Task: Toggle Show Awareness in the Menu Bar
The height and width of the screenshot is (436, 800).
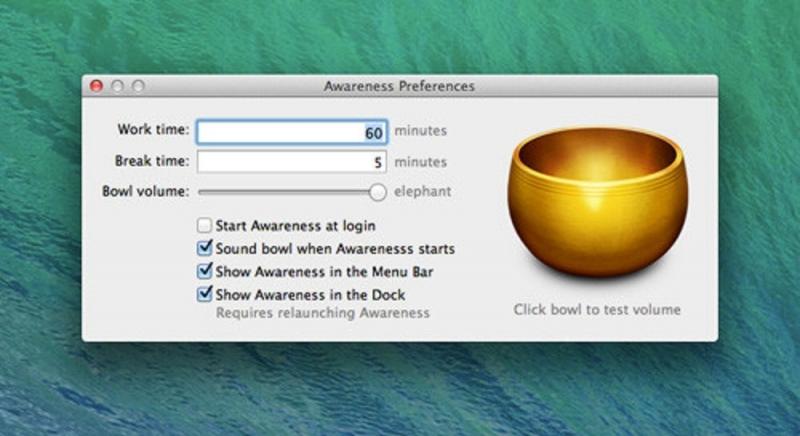Action: point(204,271)
